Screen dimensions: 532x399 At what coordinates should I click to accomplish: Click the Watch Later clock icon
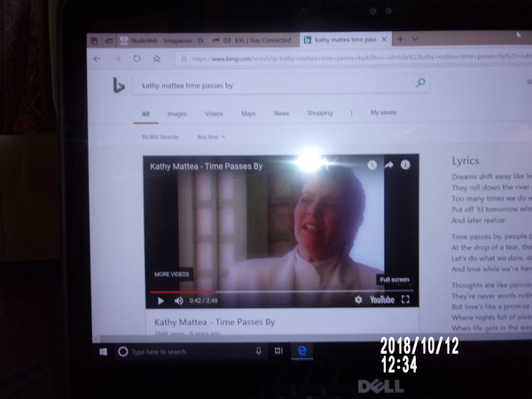tap(372, 165)
